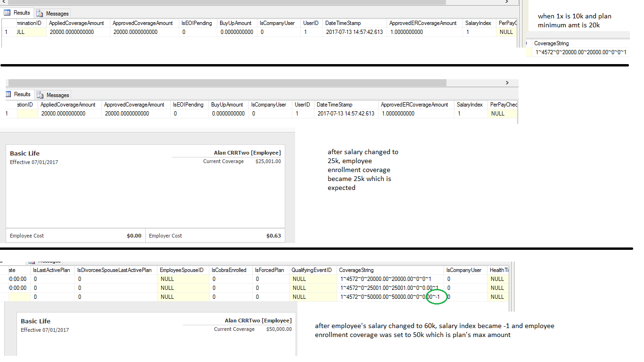Screen dimensions: 644x362
Task: Select 'Alan CRRTwo [Employee]' on the $50,000.00 card
Action: tap(258, 321)
